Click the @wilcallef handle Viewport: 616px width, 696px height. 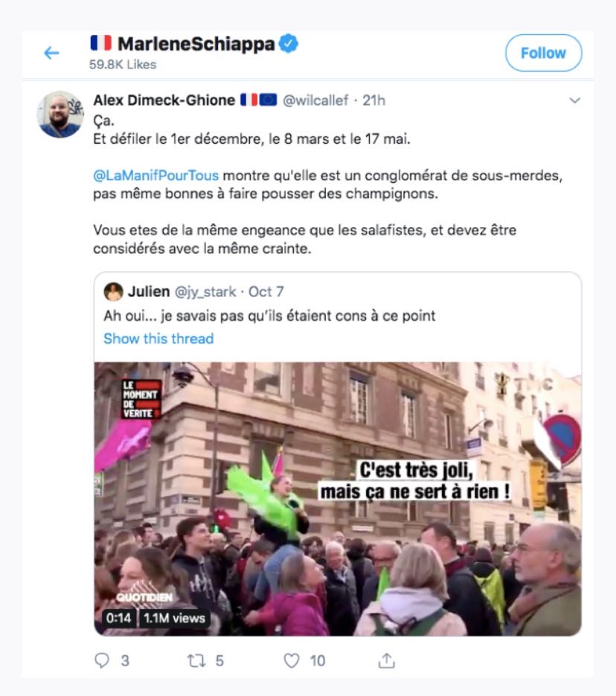click(x=315, y=100)
